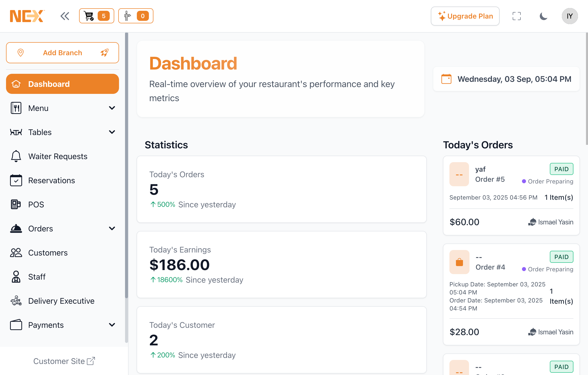Click the Upgrade Plan button
The image size is (588, 375).
[x=465, y=16]
